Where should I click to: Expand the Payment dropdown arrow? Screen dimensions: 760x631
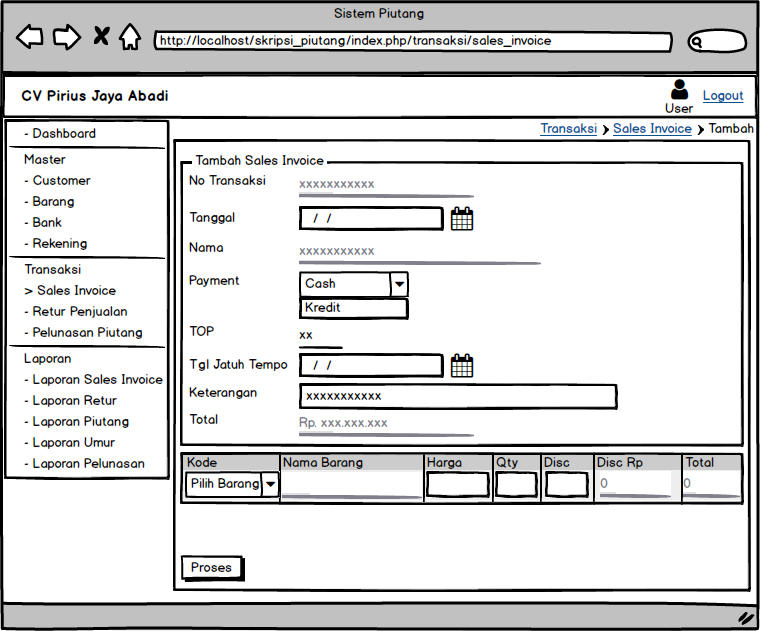[x=399, y=284]
